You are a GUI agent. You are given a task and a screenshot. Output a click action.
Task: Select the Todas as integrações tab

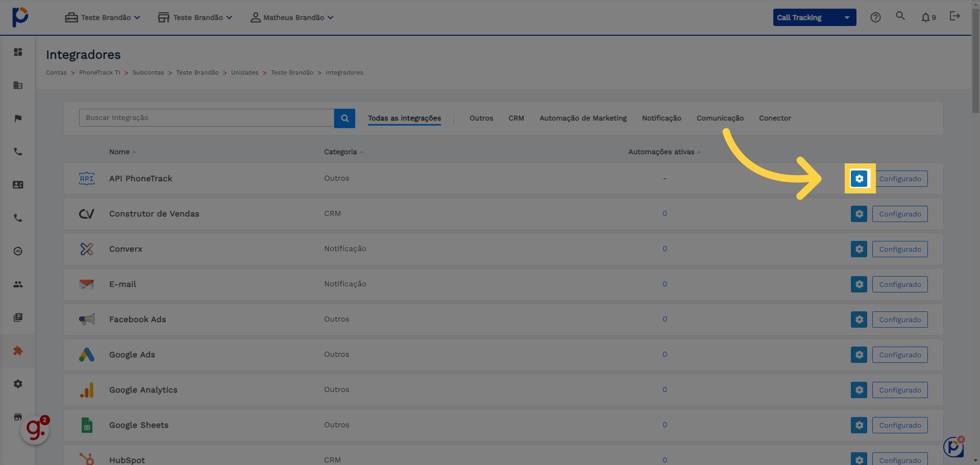coord(404,118)
